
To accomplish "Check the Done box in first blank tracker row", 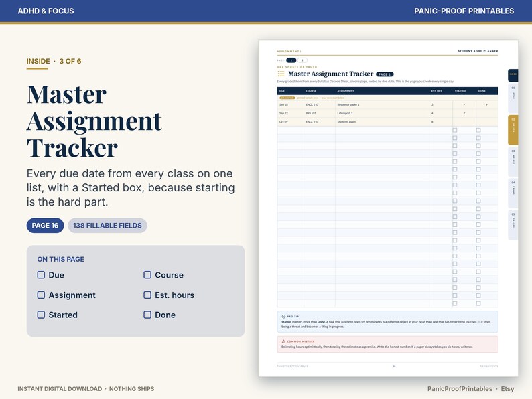I will 478,130.
